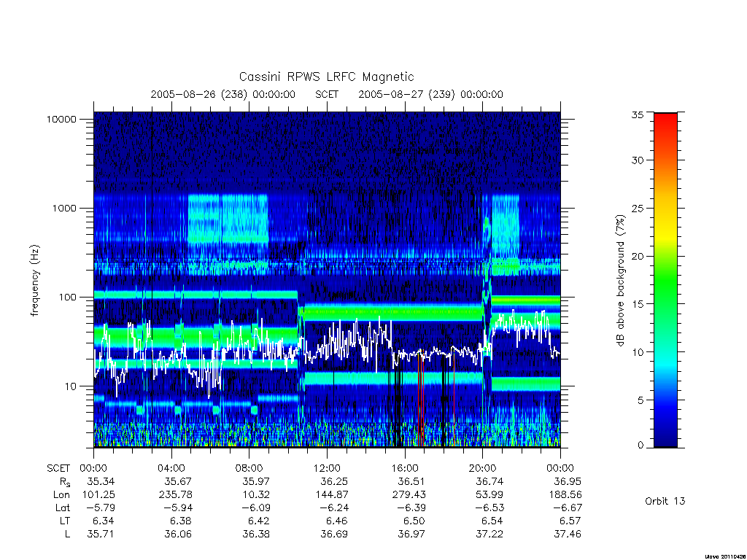
Task: Click the 16:00 SCET time label
Action: coord(405,468)
